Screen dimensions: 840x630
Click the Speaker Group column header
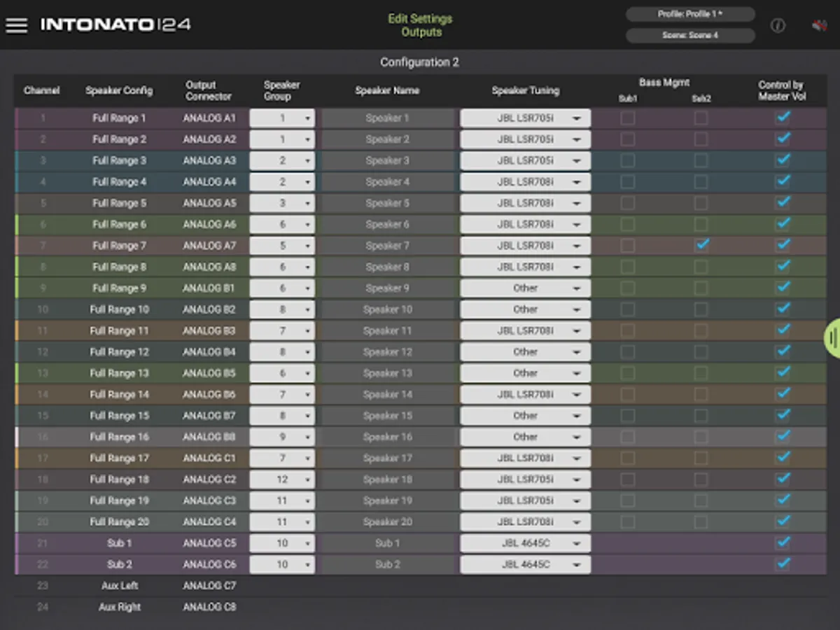tap(282, 90)
